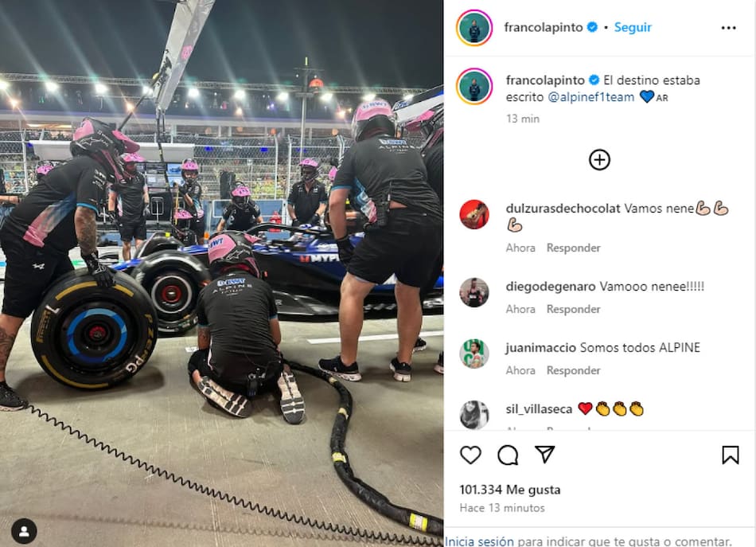
Task: Open francolapinto profile picture in header
Action: (x=474, y=28)
